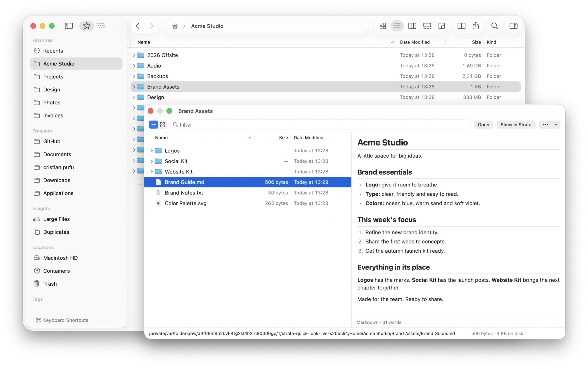Select Brand Notes.txt file
Viewport: 588px width, 369px height.
pyautogui.click(x=248, y=193)
